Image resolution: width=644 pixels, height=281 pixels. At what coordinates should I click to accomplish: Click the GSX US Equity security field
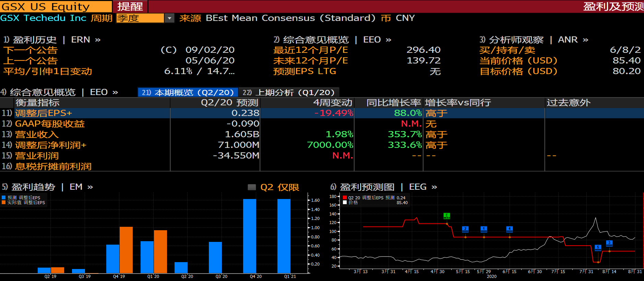click(56, 7)
